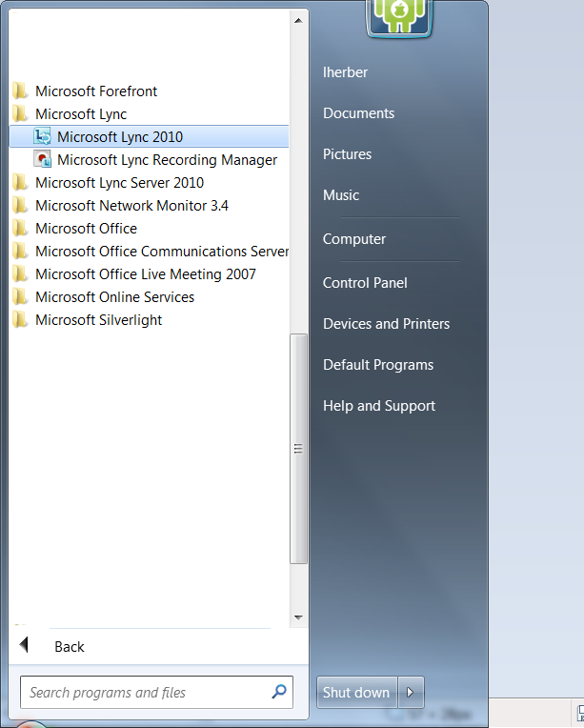This screenshot has height=728, width=584.
Task: Click the Office Communications Server folder icon
Action: (20, 252)
